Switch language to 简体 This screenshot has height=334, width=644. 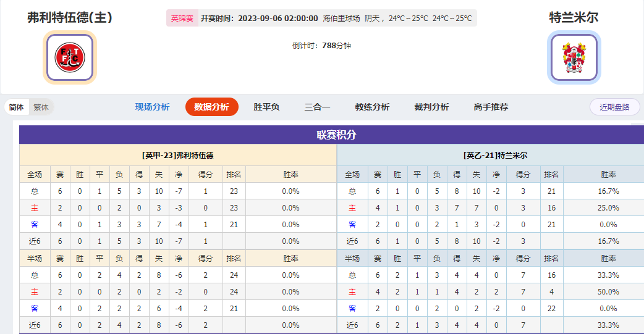(x=17, y=107)
